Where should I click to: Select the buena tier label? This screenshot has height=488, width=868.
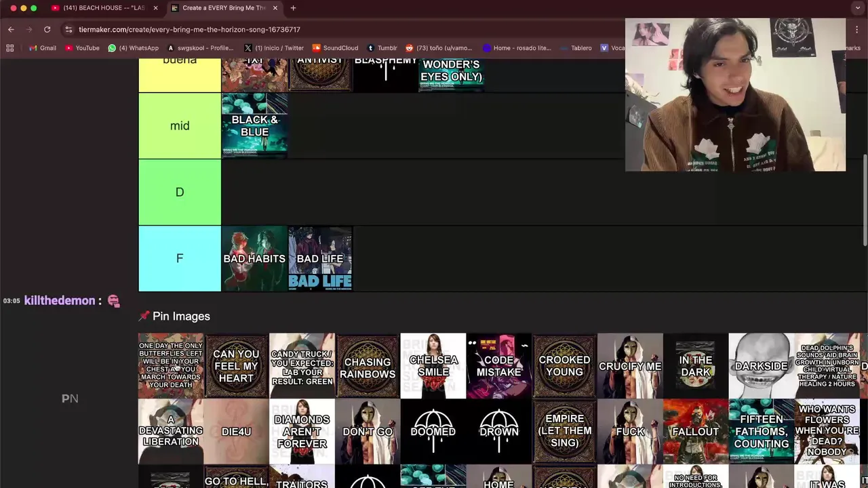click(180, 75)
